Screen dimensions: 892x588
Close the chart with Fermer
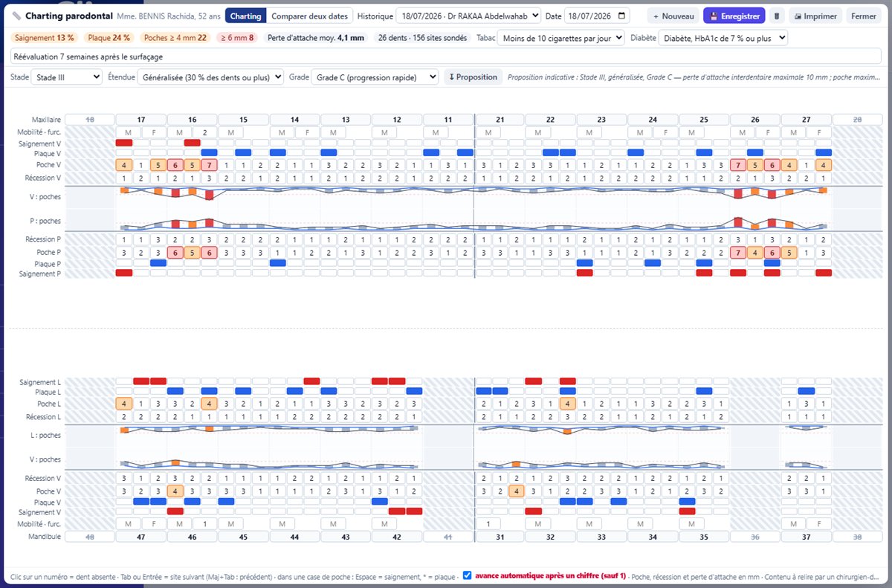click(x=863, y=16)
